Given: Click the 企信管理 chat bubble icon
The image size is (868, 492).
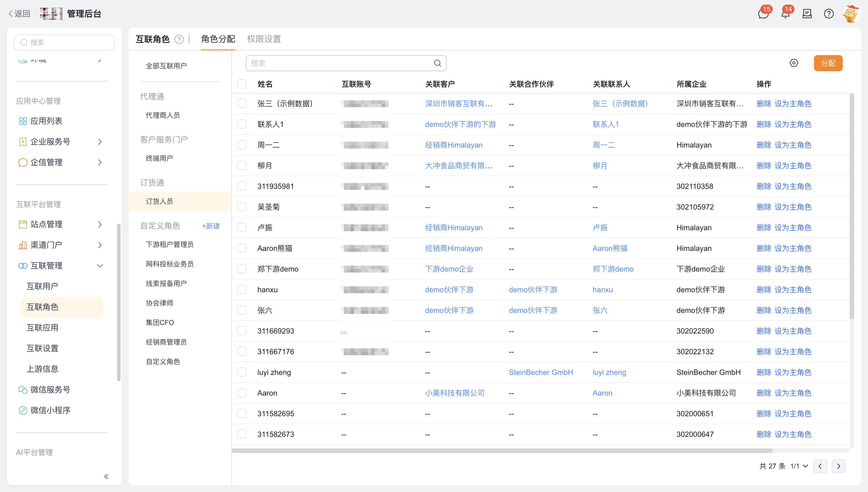Looking at the screenshot, I should click(x=23, y=162).
